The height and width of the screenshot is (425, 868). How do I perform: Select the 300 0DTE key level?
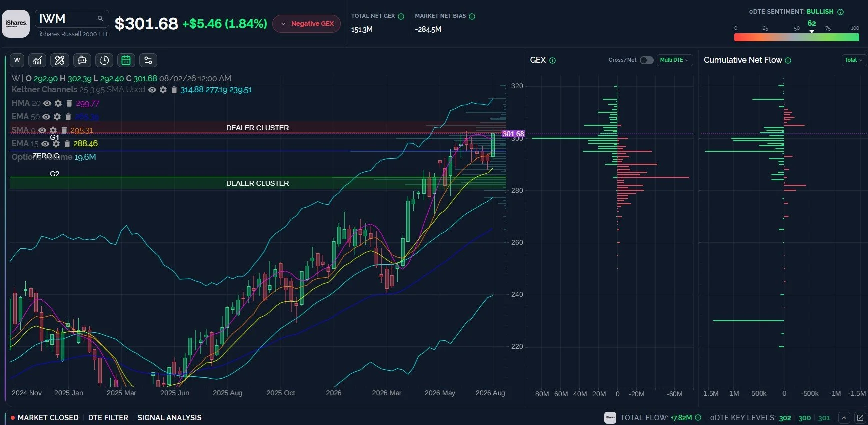pyautogui.click(x=805, y=418)
